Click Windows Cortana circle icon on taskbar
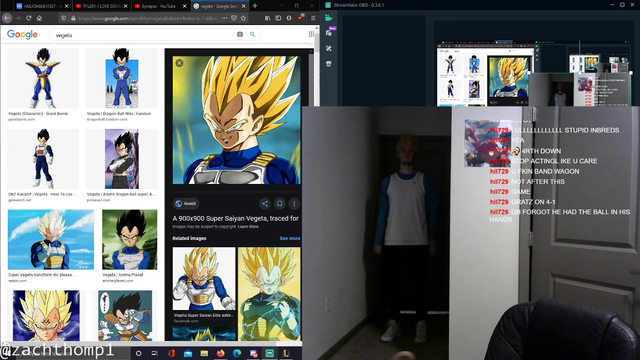Screen dimensions: 640x360 pyautogui.click(x=138, y=353)
